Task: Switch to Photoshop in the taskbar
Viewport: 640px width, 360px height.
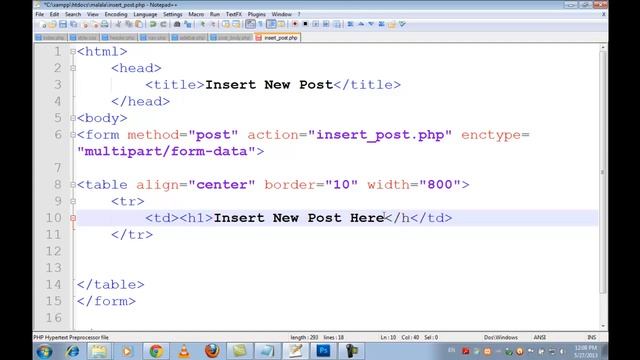Action: (x=323, y=351)
